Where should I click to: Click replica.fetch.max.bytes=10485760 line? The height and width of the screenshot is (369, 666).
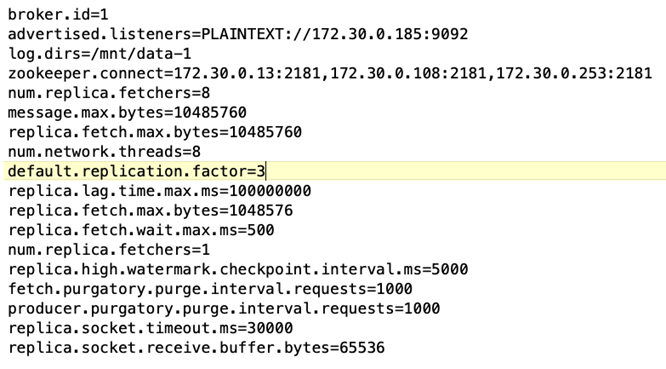155,132
